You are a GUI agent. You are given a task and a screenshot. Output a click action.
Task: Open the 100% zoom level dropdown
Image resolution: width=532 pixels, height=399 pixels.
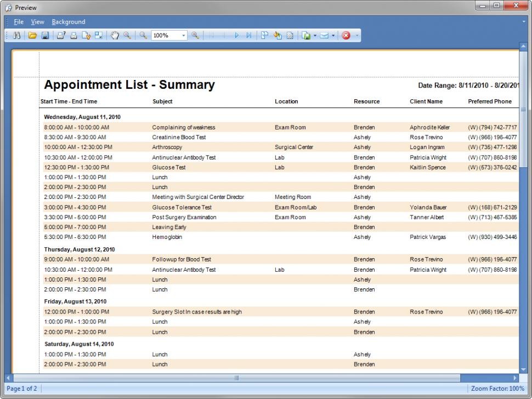tap(184, 35)
